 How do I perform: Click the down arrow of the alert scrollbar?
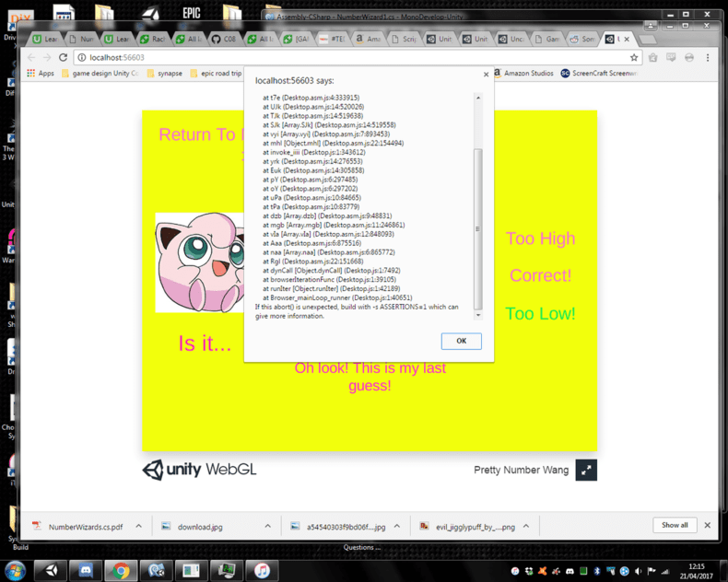click(477, 315)
